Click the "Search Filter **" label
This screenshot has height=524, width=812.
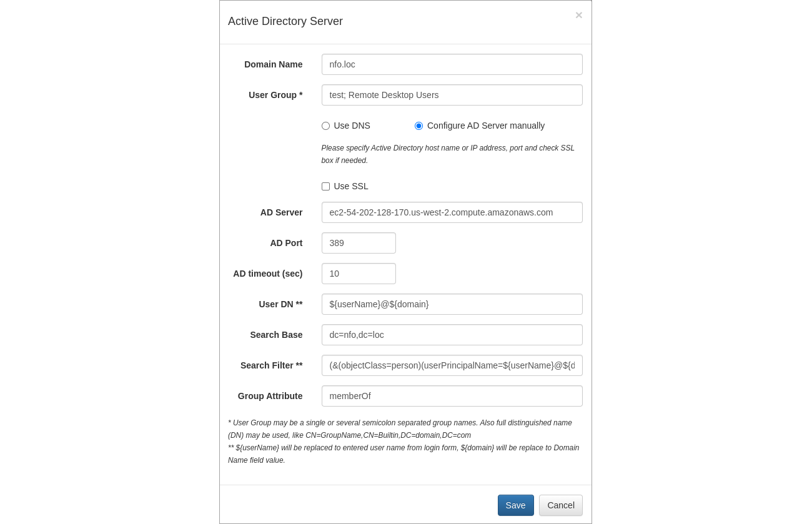(x=271, y=365)
